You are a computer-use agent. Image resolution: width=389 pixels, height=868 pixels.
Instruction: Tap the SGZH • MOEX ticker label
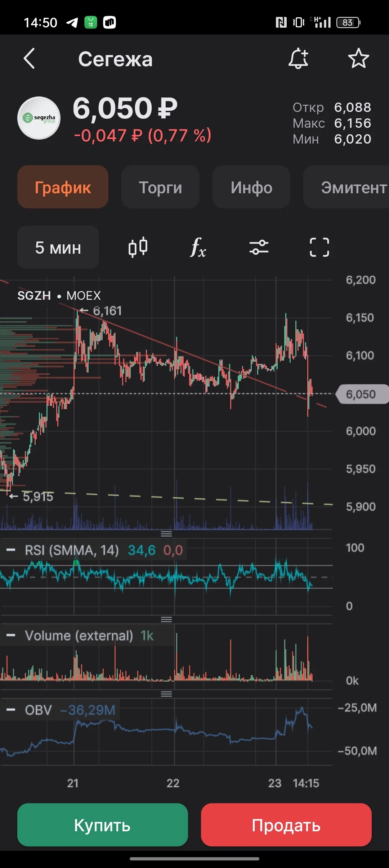point(59,295)
